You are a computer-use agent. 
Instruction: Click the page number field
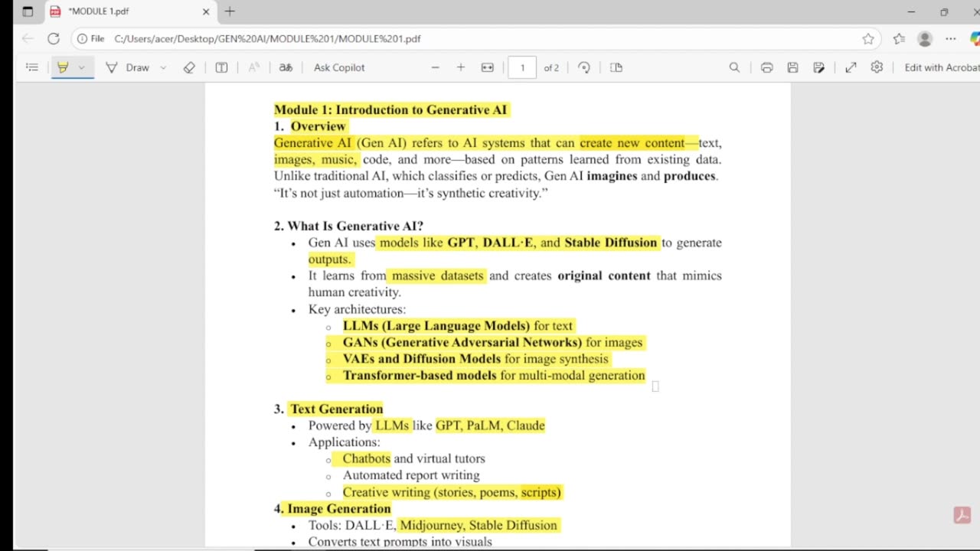point(523,67)
